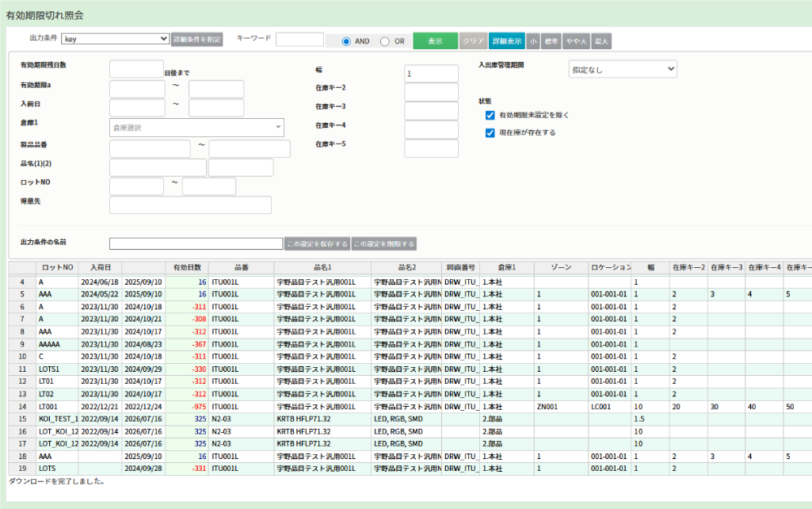Sort by 有効日数 column header
This screenshot has height=509, width=812.
click(187, 267)
